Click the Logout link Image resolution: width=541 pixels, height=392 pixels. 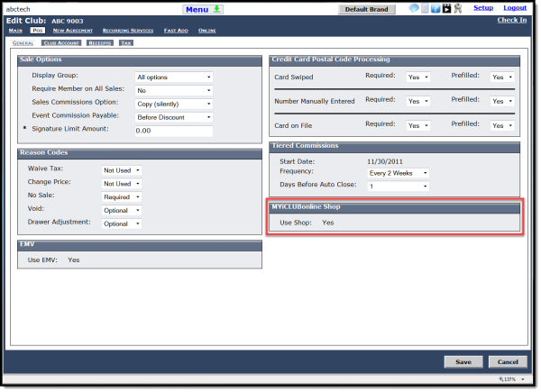[515, 7]
